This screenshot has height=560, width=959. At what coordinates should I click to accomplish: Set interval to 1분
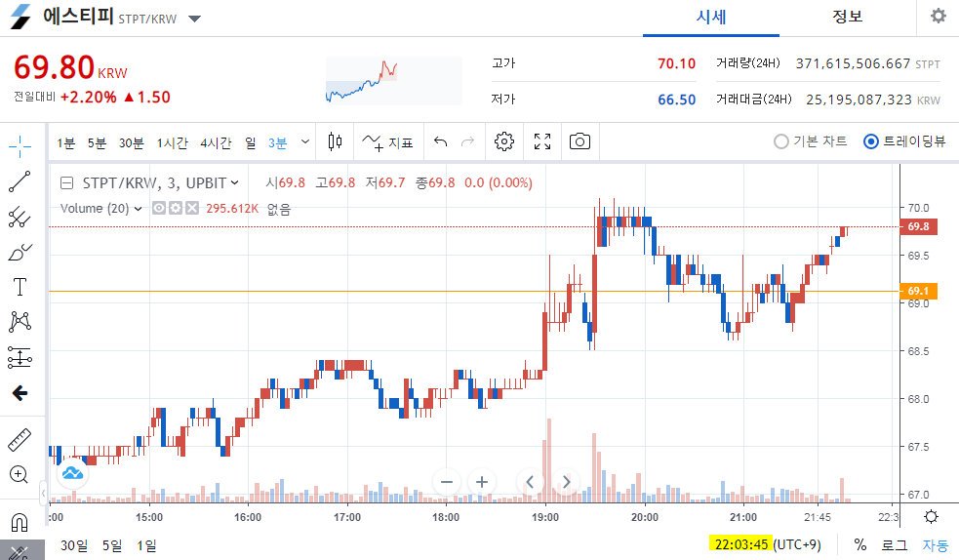[66, 143]
